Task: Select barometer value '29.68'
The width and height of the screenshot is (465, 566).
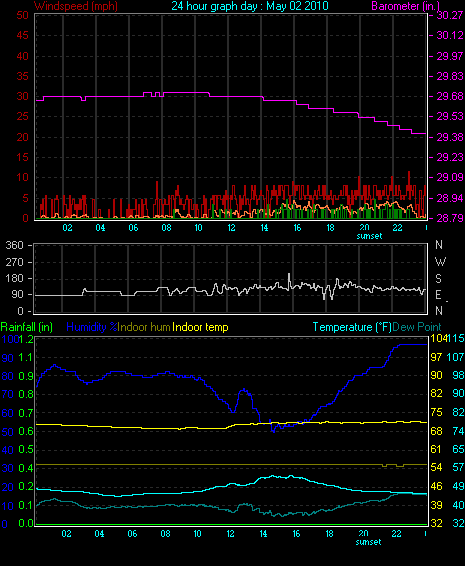Action: click(x=450, y=96)
